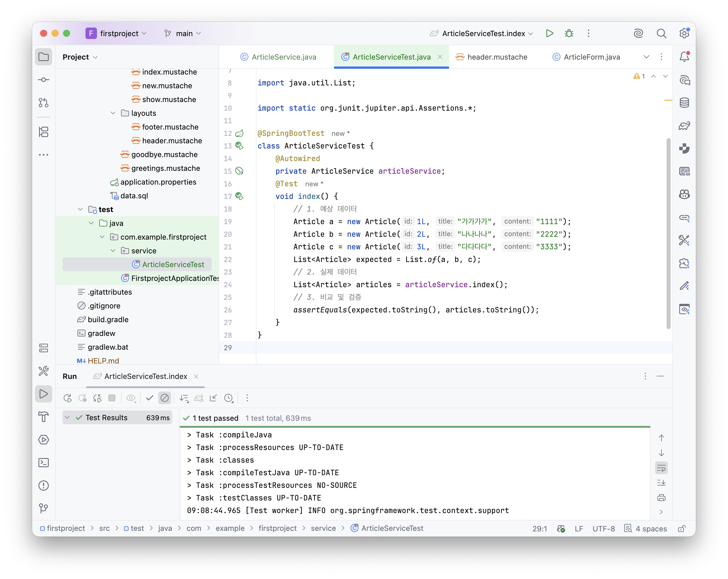Image resolution: width=728 pixels, height=579 pixels.
Task: Collapse the test folder in project tree
Action: tap(80, 209)
